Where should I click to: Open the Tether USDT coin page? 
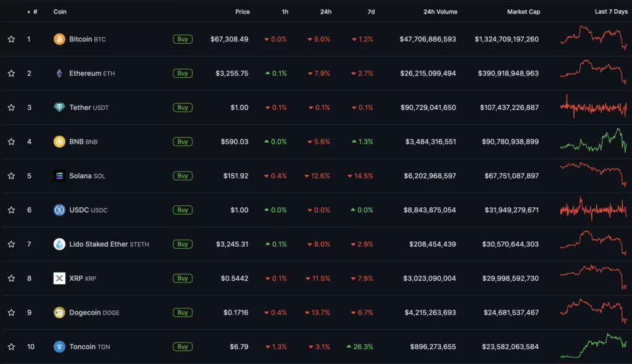89,107
